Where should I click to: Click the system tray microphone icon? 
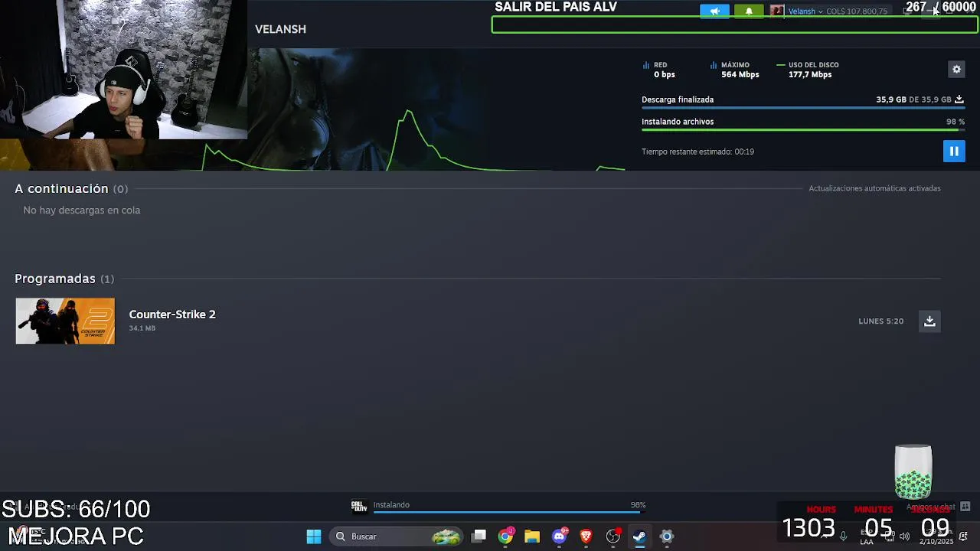[844, 536]
